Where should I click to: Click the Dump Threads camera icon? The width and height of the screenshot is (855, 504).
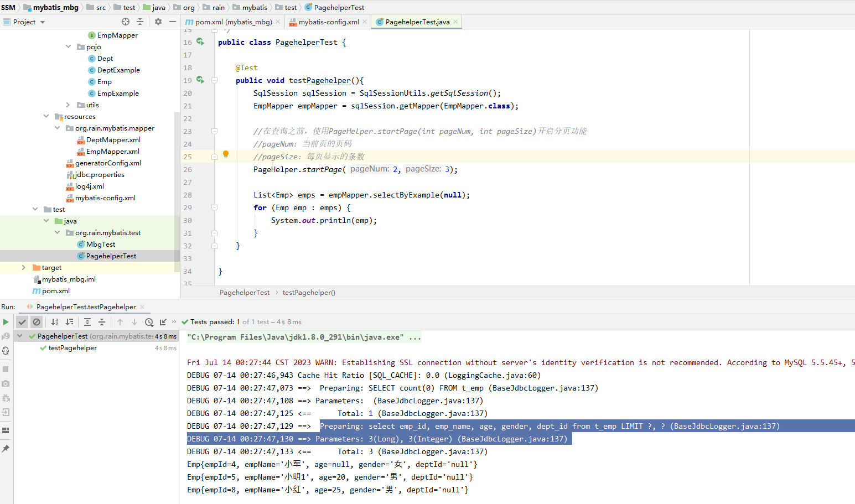(x=6, y=383)
